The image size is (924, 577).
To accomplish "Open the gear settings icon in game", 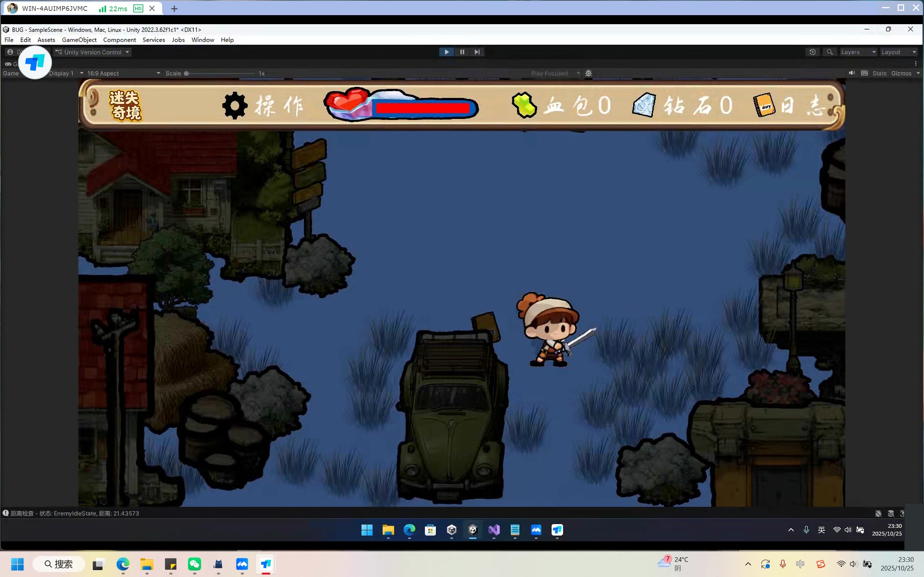I will [235, 106].
